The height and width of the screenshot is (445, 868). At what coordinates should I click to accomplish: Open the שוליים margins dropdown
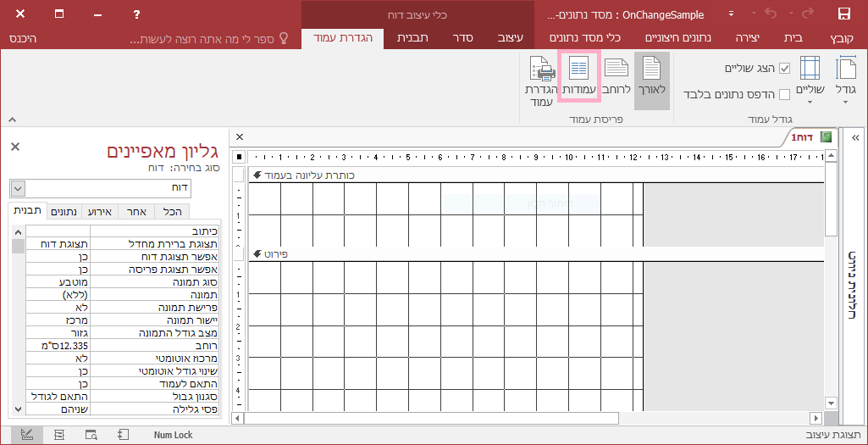[x=810, y=81]
